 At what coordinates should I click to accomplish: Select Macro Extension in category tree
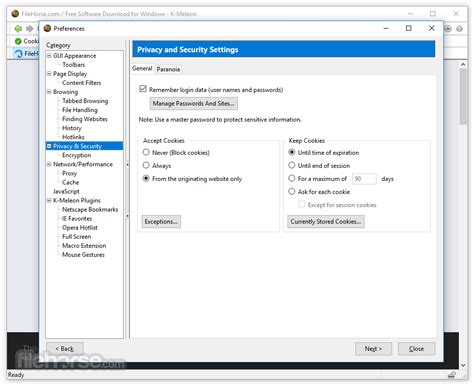(84, 245)
